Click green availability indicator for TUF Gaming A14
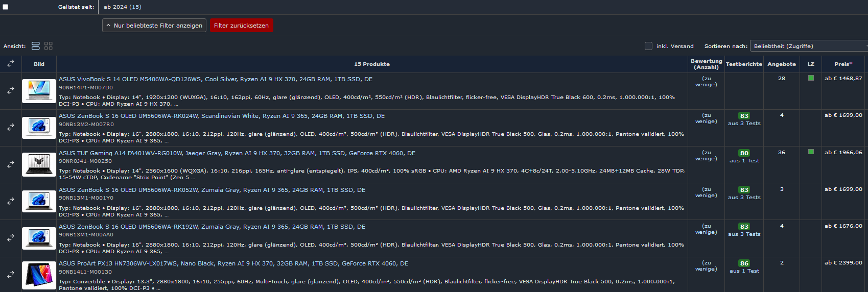 [811, 152]
